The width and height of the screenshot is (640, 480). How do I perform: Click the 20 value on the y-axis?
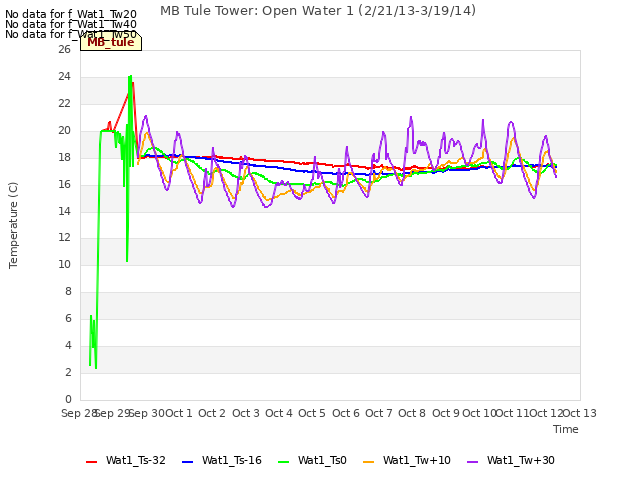coord(64,130)
